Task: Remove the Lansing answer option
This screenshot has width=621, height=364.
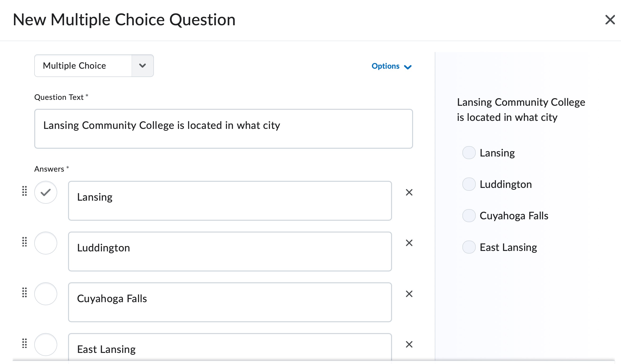Action: (x=409, y=192)
